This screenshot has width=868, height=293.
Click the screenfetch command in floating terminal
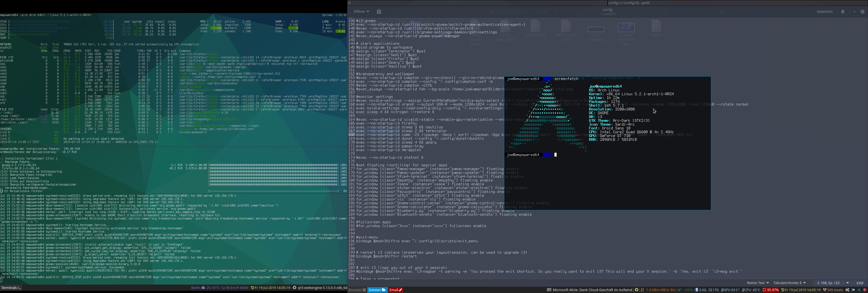pos(566,79)
